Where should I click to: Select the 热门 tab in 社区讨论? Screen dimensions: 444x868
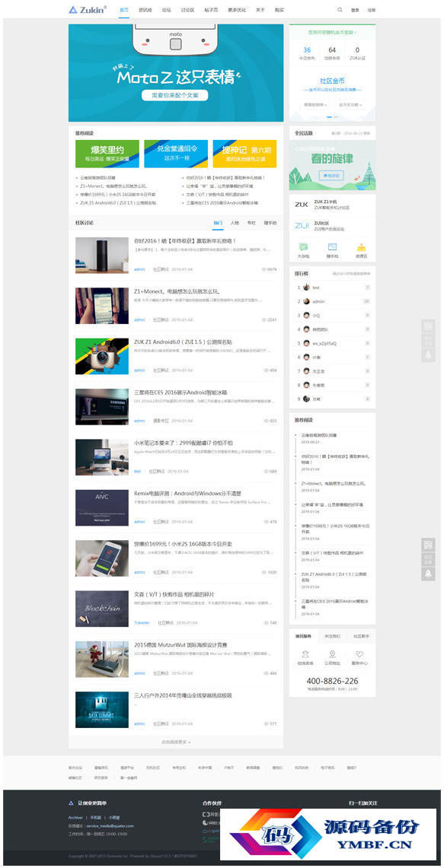click(x=218, y=223)
